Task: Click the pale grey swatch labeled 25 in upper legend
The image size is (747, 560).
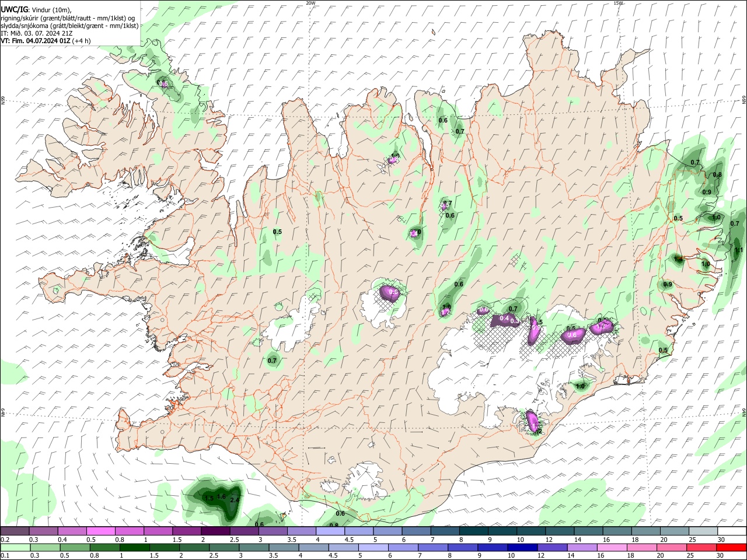Action: pyautogui.click(x=704, y=531)
